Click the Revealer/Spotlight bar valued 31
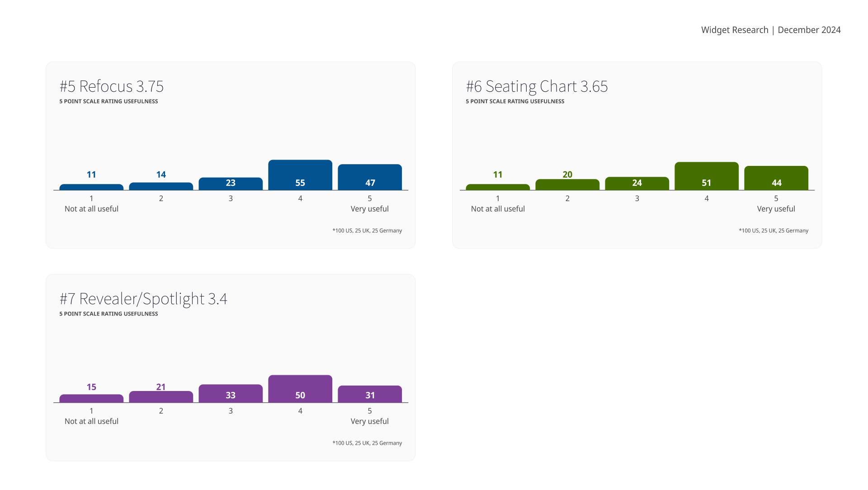The width and height of the screenshot is (868, 490). pos(370,394)
